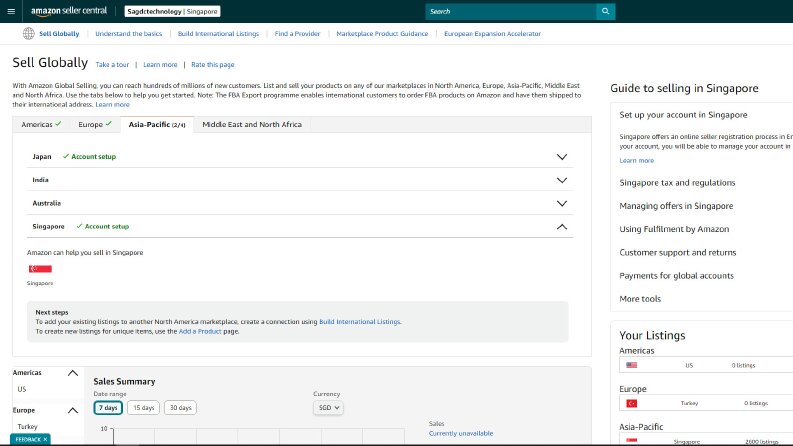Click the Sell Globally globe icon
The image size is (793, 446).
(x=29, y=33)
